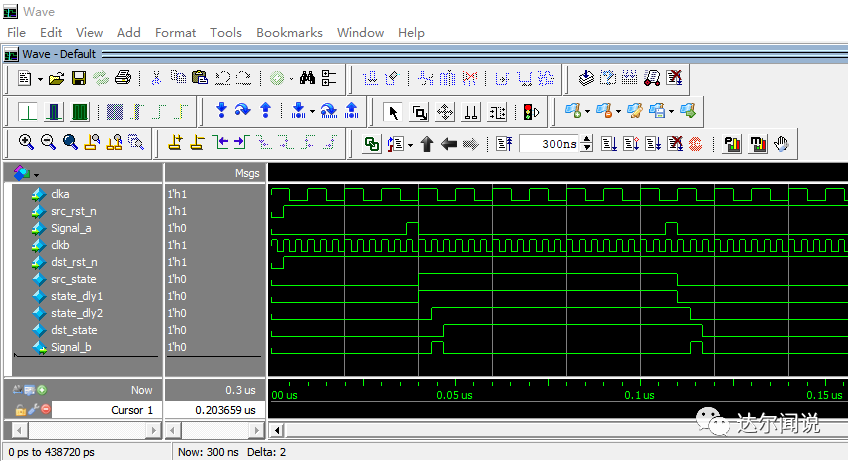Expand the signal pane header dropdown arrow
Image resolution: width=848 pixels, height=461 pixels.
point(36,175)
